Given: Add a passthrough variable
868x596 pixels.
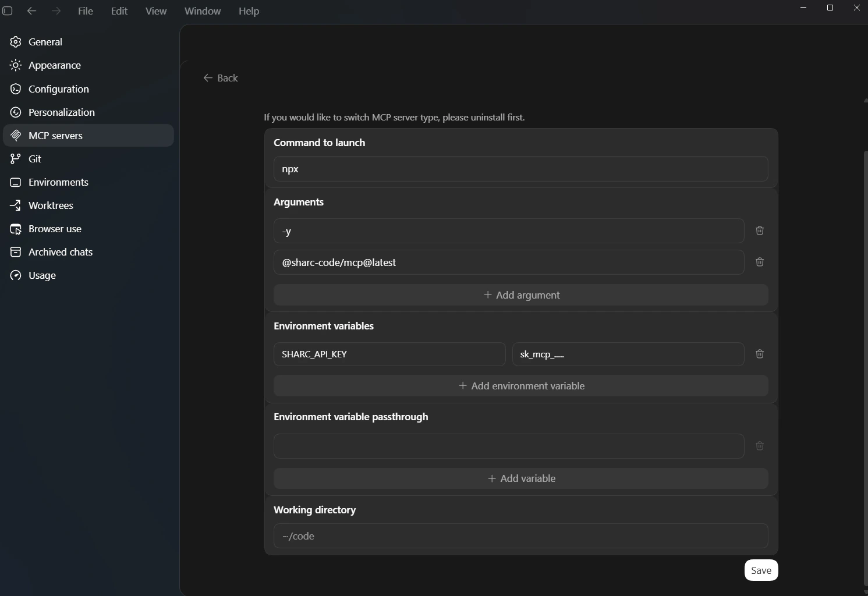Looking at the screenshot, I should point(521,478).
